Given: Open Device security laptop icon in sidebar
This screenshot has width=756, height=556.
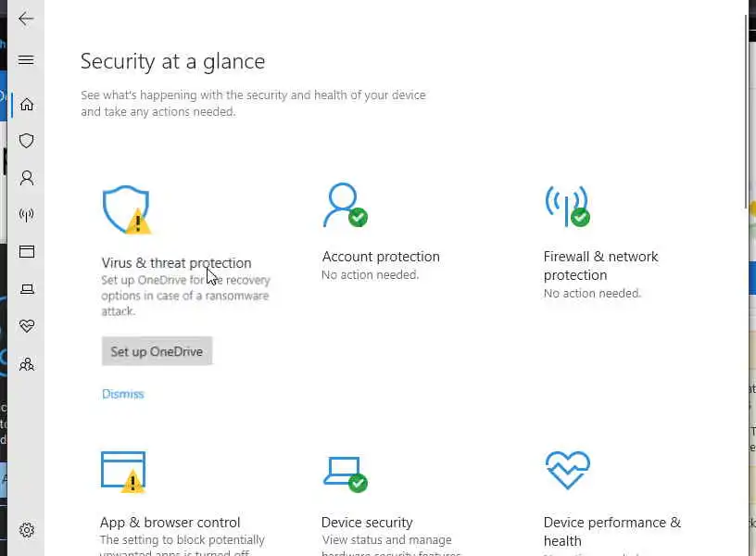Looking at the screenshot, I should point(27,289).
